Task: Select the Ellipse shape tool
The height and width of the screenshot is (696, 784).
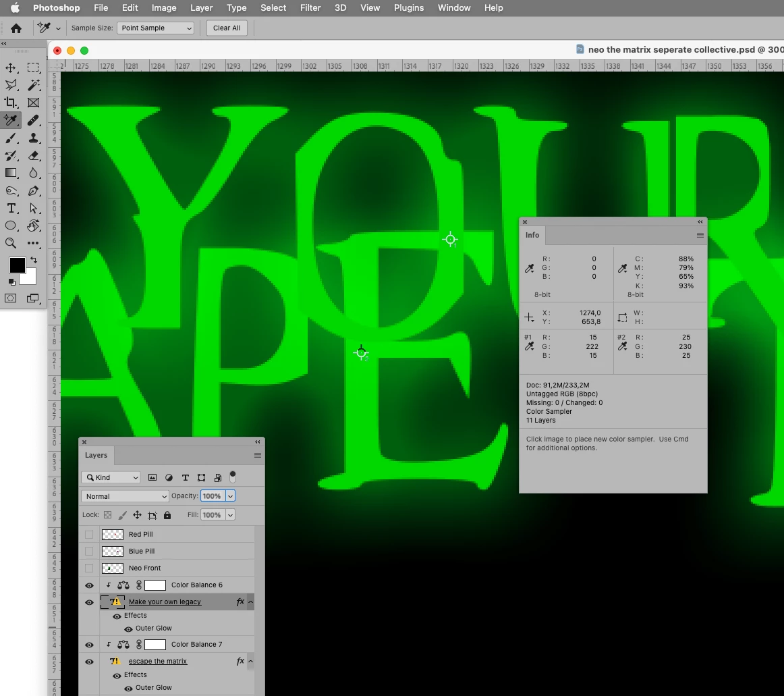Action: point(11,225)
